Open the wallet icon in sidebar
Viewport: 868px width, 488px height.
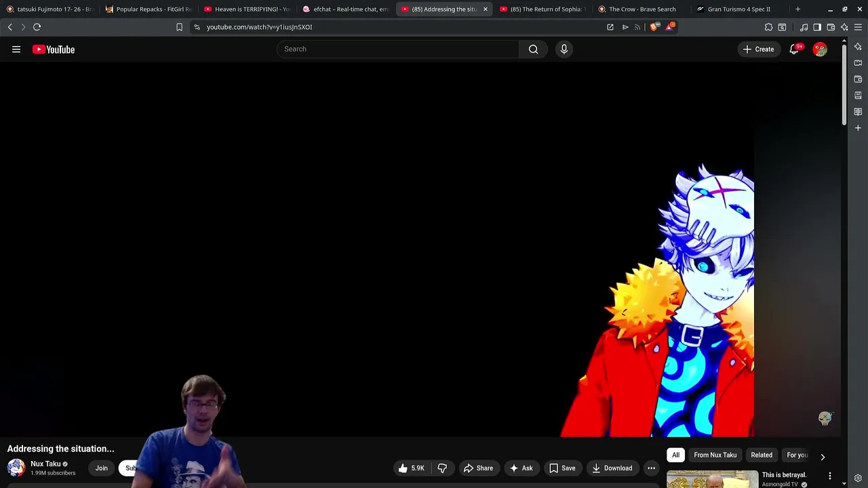tap(858, 79)
